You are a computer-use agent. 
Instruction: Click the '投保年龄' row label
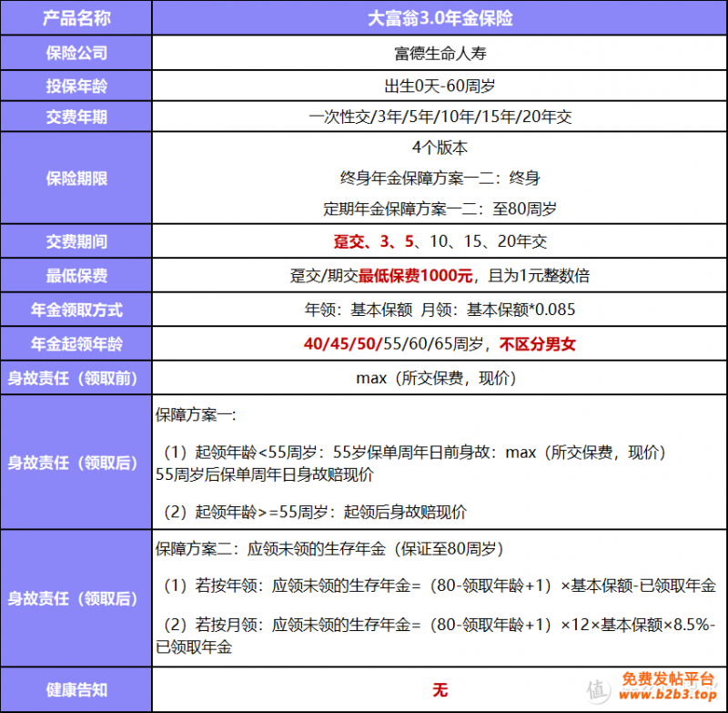(76, 86)
